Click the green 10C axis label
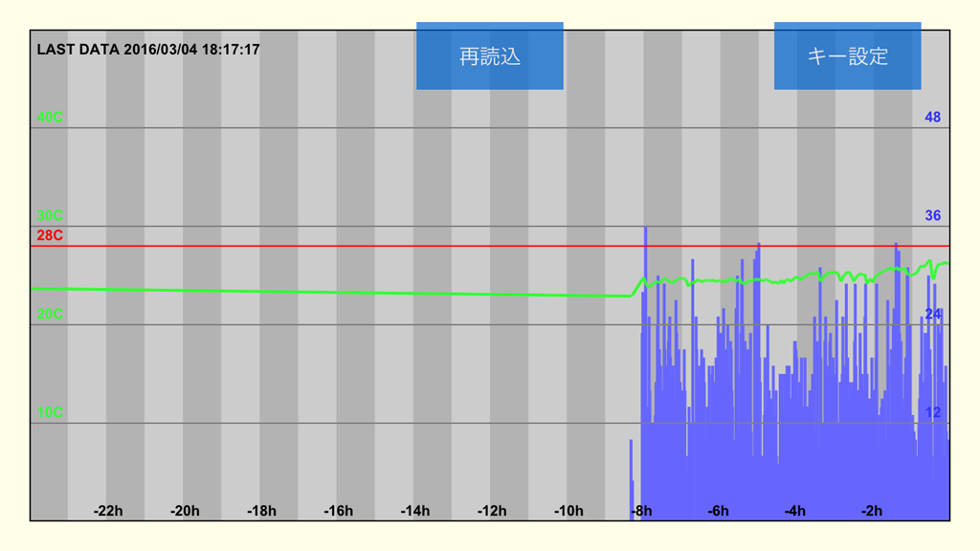Viewport: 980px width, 551px height. coord(50,412)
